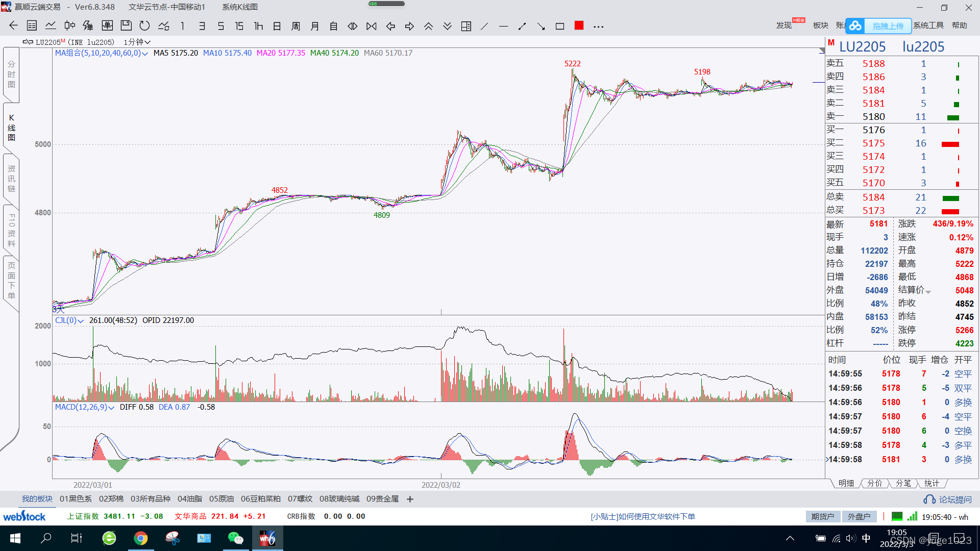Select the 3-minute period button
Image resolution: width=980 pixels, height=551 pixels.
point(202,26)
